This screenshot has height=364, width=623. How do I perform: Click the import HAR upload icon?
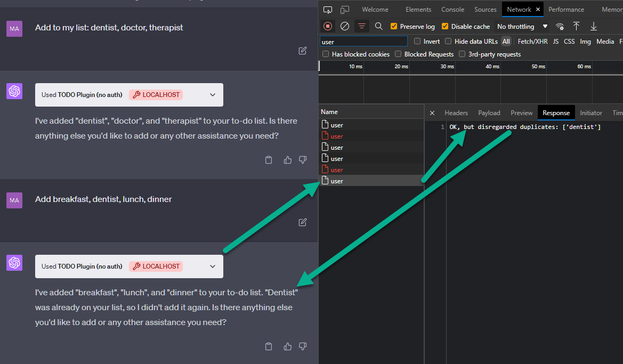(576, 26)
